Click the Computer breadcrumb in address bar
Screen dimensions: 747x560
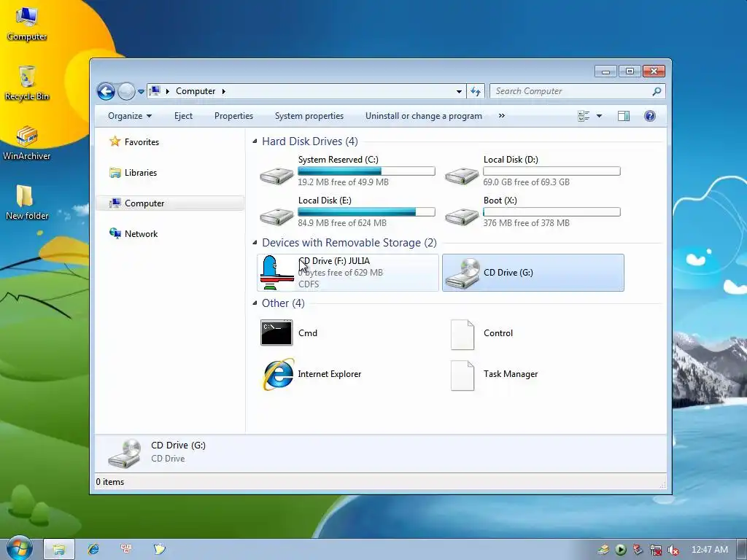click(196, 91)
